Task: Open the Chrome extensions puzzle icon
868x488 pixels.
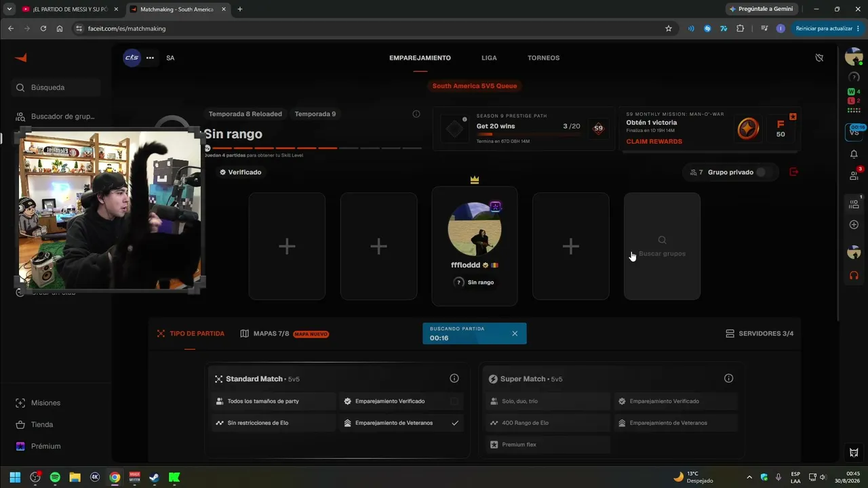Action: pos(740,28)
